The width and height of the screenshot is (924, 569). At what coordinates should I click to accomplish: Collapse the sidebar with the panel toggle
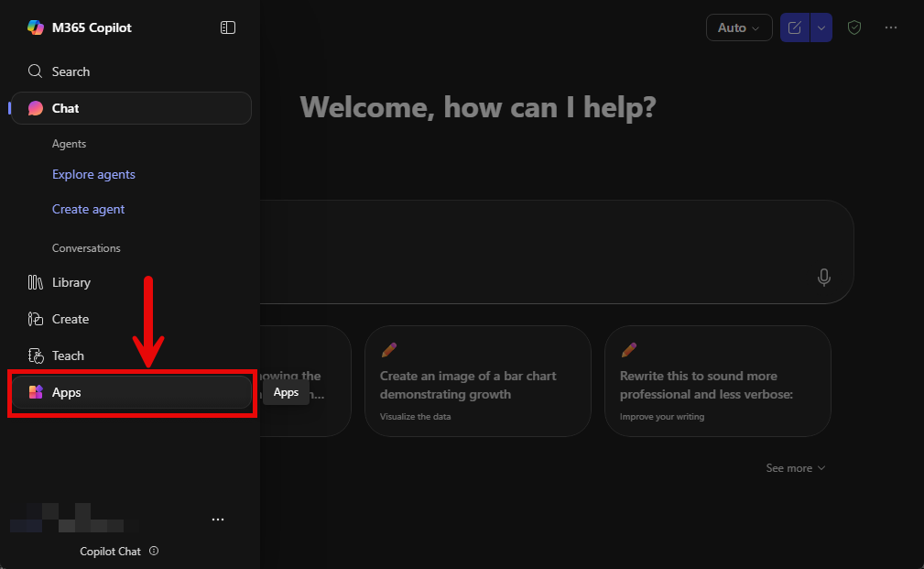227,27
